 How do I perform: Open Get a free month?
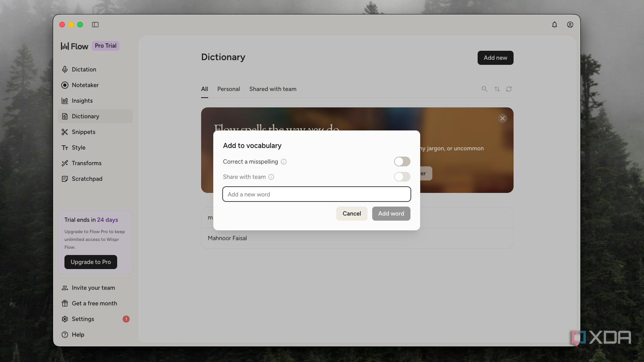click(x=95, y=303)
